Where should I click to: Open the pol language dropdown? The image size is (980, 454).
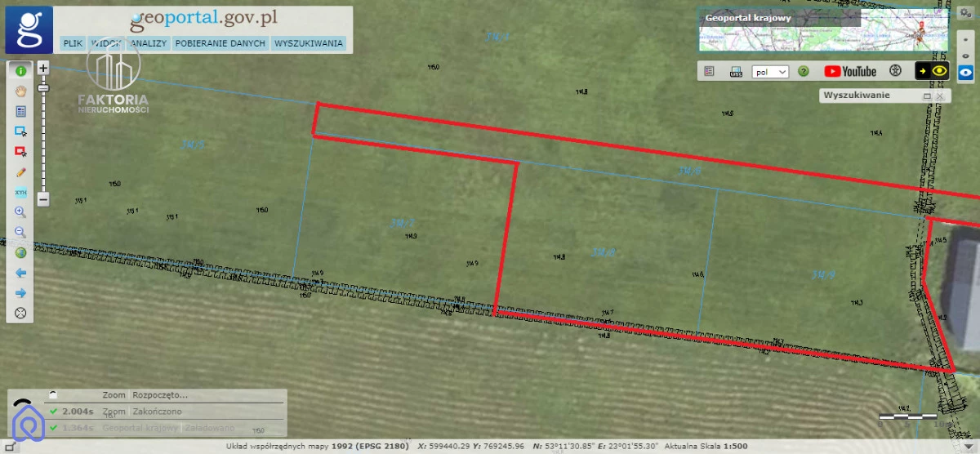click(x=770, y=72)
